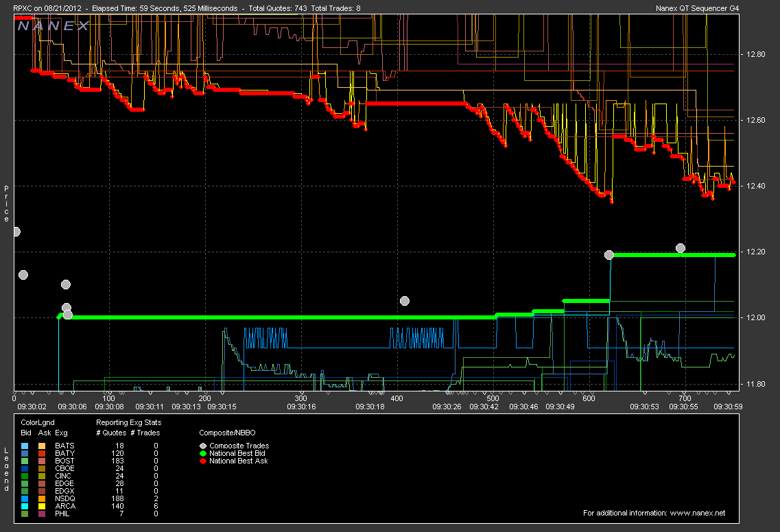This screenshot has width=780, height=532.
Task: Click the 12.40 price axis label
Action: [755, 186]
